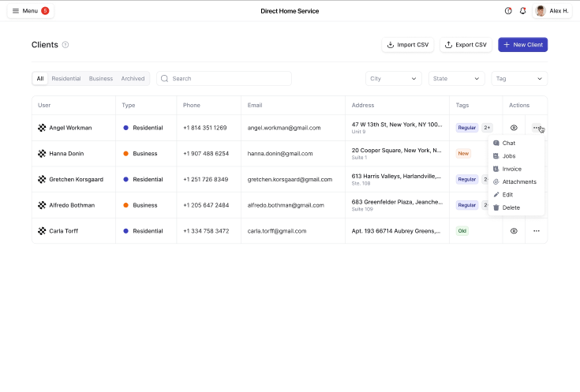Screen dimensions: 580x392
Task: Choose Delete in the actions menu
Action: pos(511,207)
